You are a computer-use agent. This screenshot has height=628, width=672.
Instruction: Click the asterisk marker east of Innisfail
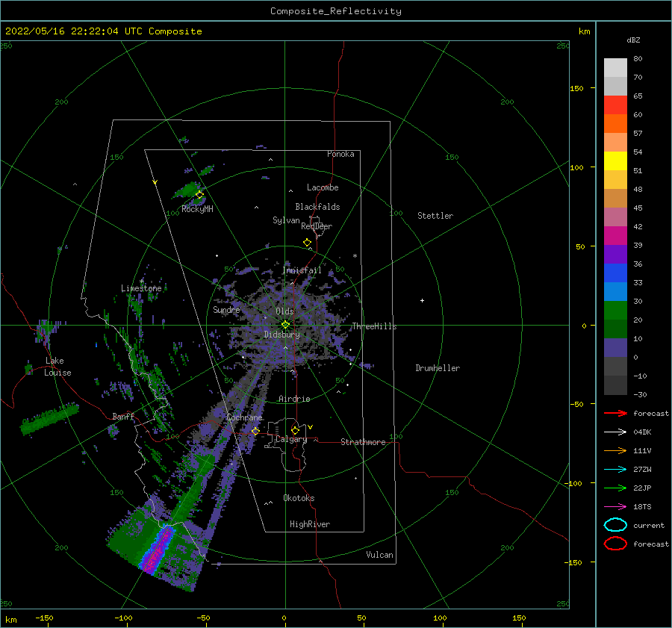355,256
